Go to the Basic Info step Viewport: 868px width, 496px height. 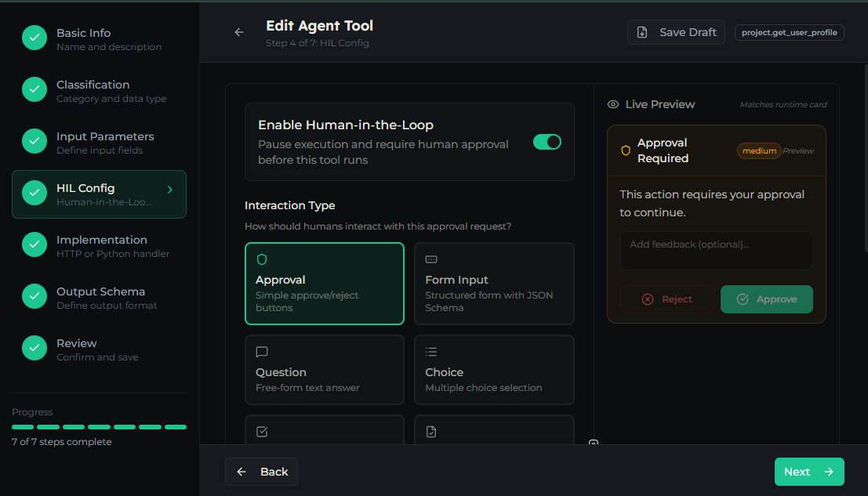[x=99, y=38]
